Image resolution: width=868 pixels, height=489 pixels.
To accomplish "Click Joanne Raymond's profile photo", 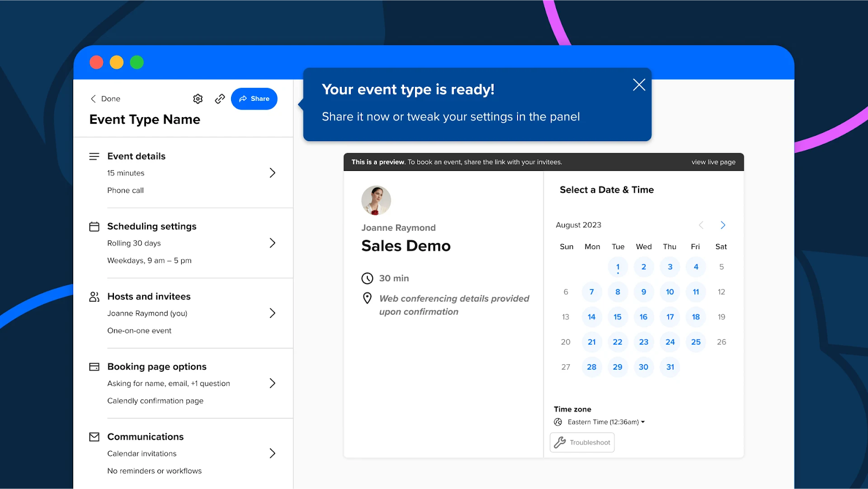I will point(376,201).
